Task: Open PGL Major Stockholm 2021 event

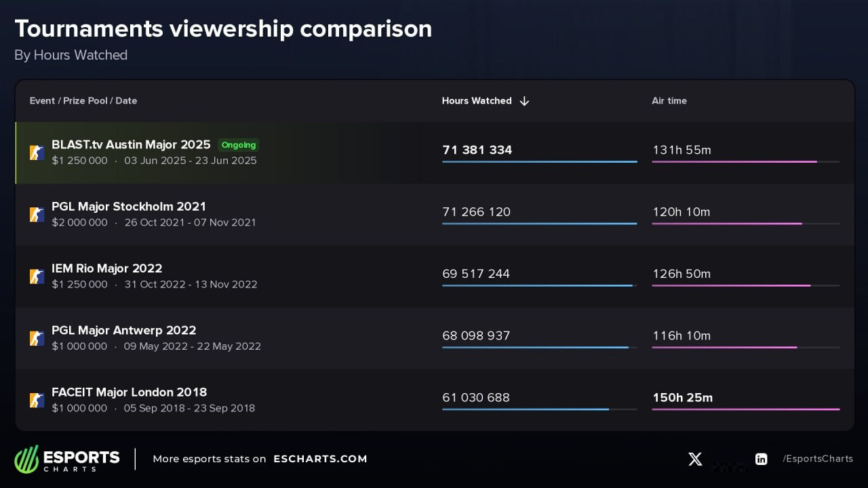Action: coord(129,206)
